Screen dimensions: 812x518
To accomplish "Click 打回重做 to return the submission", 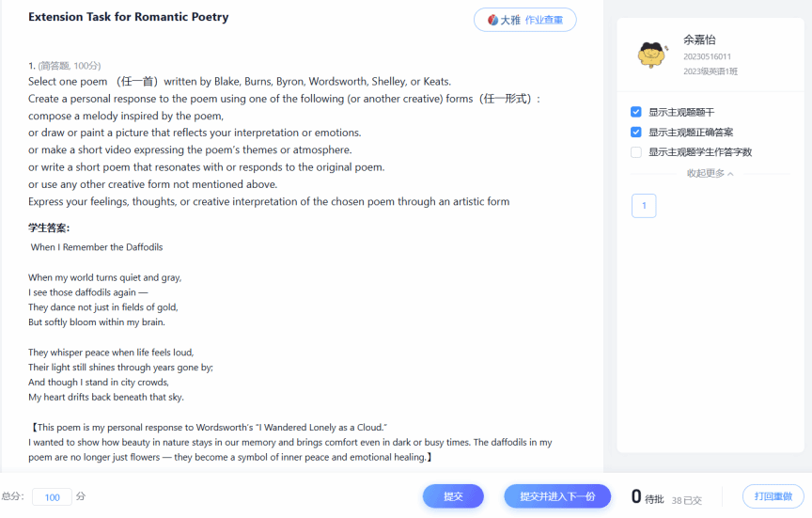I will pyautogui.click(x=773, y=496).
